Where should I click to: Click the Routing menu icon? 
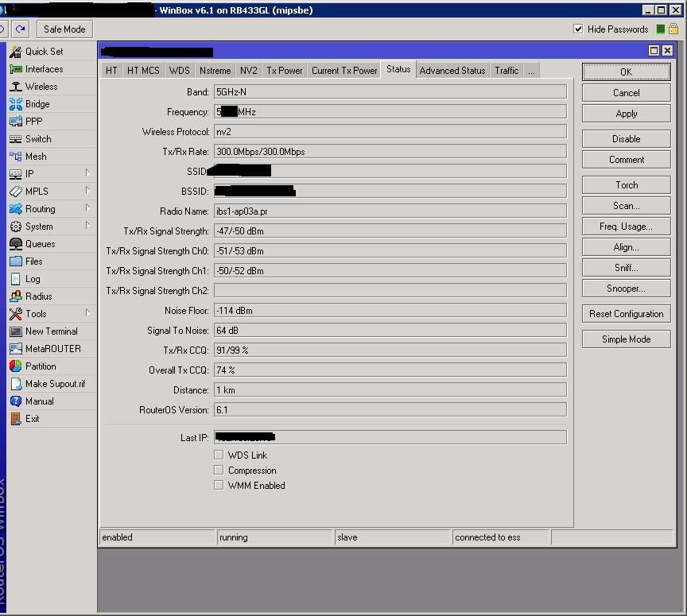point(16,209)
